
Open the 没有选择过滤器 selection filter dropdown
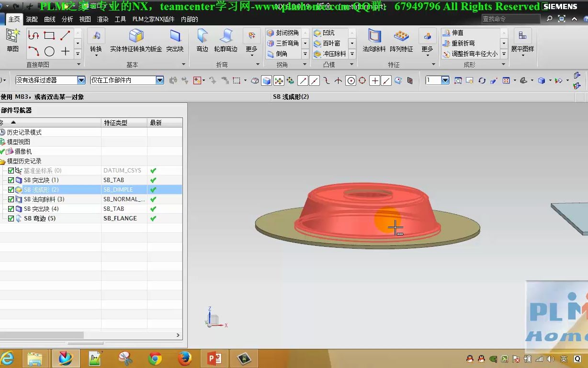click(x=80, y=80)
